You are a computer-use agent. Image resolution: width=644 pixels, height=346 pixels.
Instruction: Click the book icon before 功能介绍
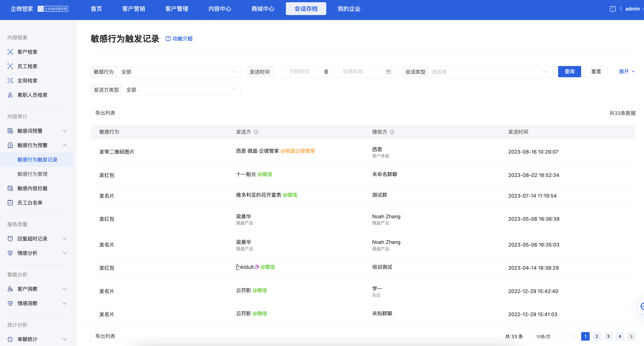[x=168, y=39]
